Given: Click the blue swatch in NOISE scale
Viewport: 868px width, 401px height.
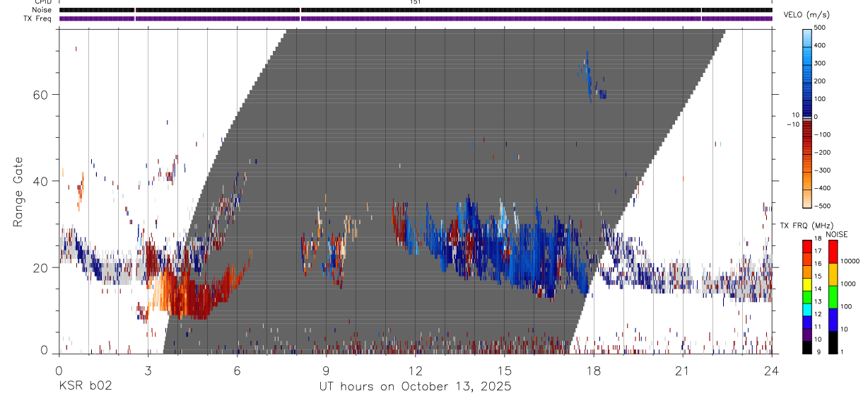Looking at the screenshot, I should 833,319.
